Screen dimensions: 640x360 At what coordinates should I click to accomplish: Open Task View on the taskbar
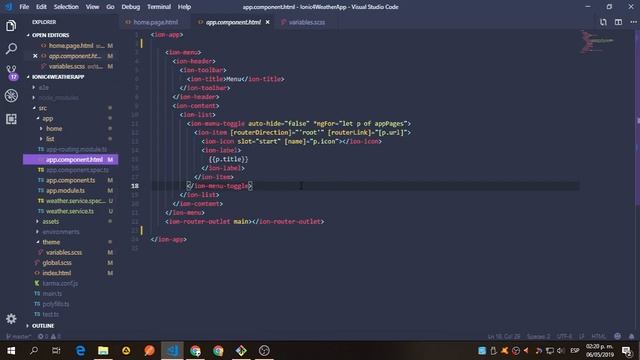(56, 351)
